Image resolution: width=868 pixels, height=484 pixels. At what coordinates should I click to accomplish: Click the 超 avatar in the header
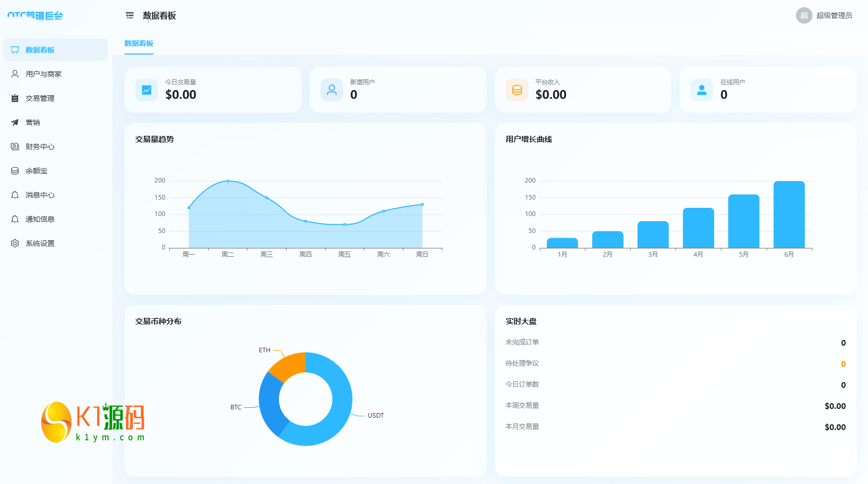pos(804,15)
